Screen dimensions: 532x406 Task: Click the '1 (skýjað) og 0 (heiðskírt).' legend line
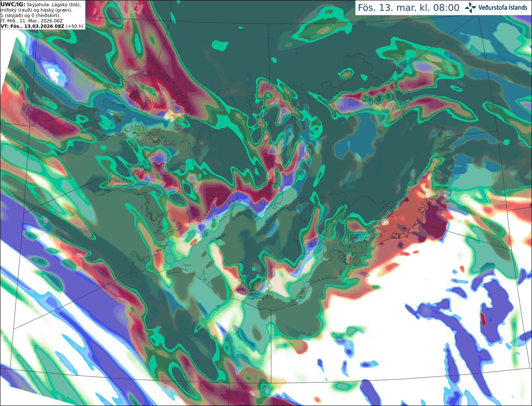pos(30,15)
